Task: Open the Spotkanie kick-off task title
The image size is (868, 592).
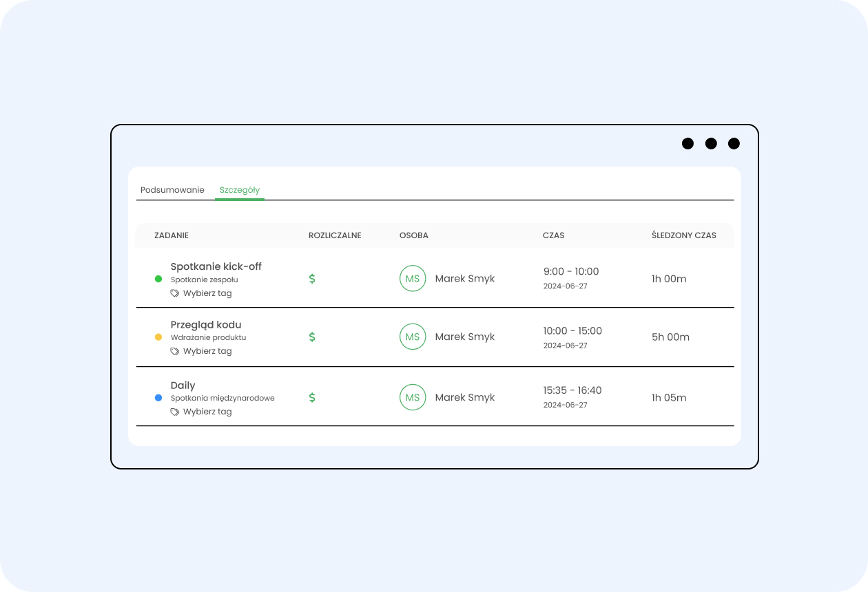Action: point(216,266)
